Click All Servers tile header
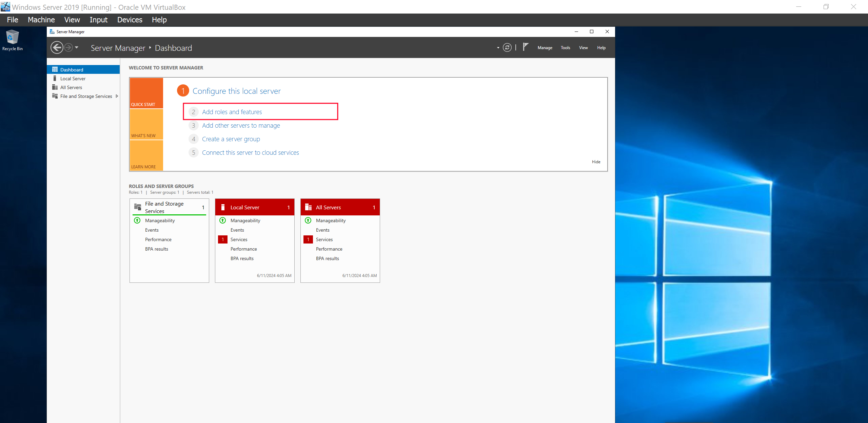This screenshot has height=423, width=868. click(x=340, y=207)
